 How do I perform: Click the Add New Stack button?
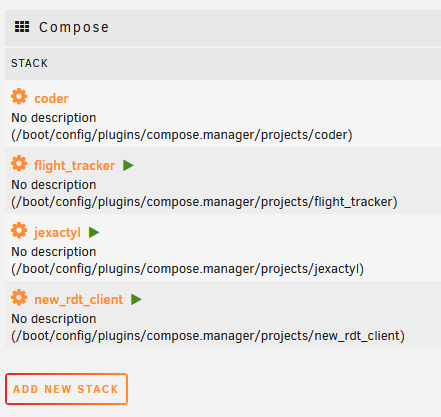pyautogui.click(x=66, y=389)
